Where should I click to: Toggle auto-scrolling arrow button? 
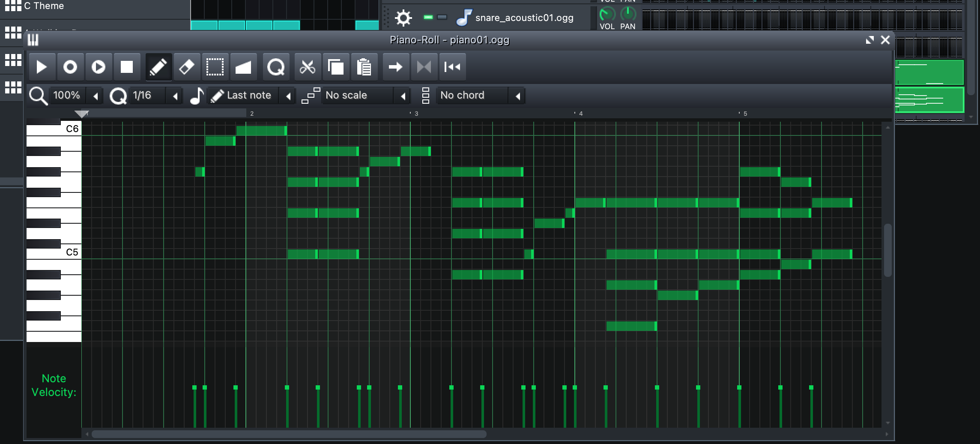(396, 67)
